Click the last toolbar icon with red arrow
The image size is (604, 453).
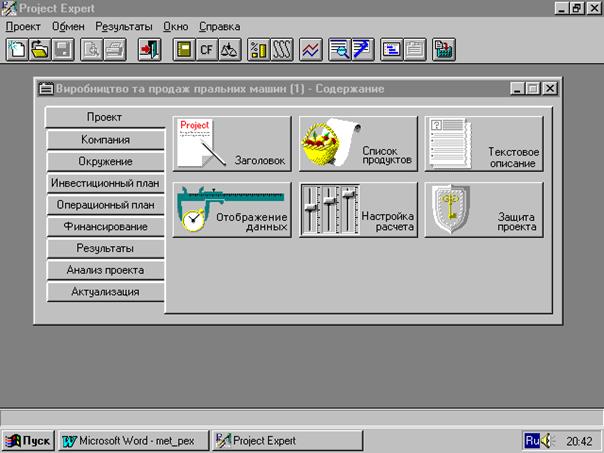pos(444,50)
